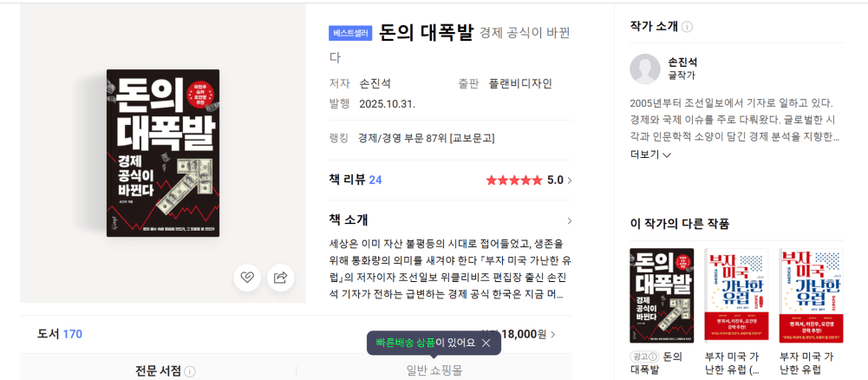
Task: Close the 빠른배송 상품 tooltip
Action: pos(486,343)
